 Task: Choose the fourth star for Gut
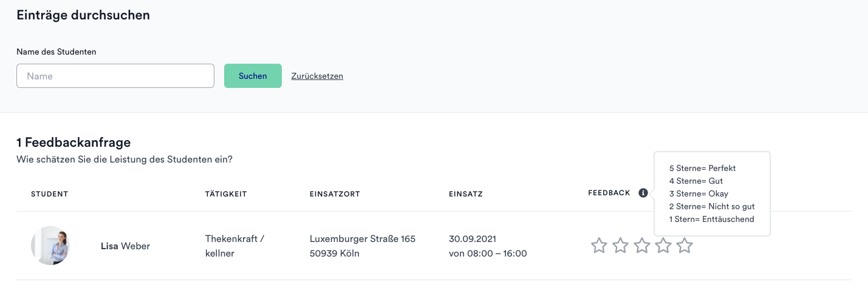tap(663, 246)
